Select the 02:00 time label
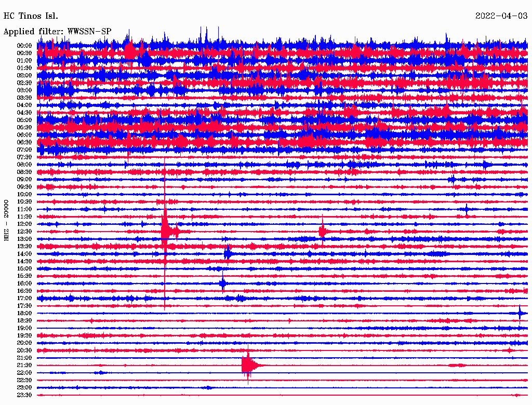Screen dimensions: 532x405 tap(24, 76)
